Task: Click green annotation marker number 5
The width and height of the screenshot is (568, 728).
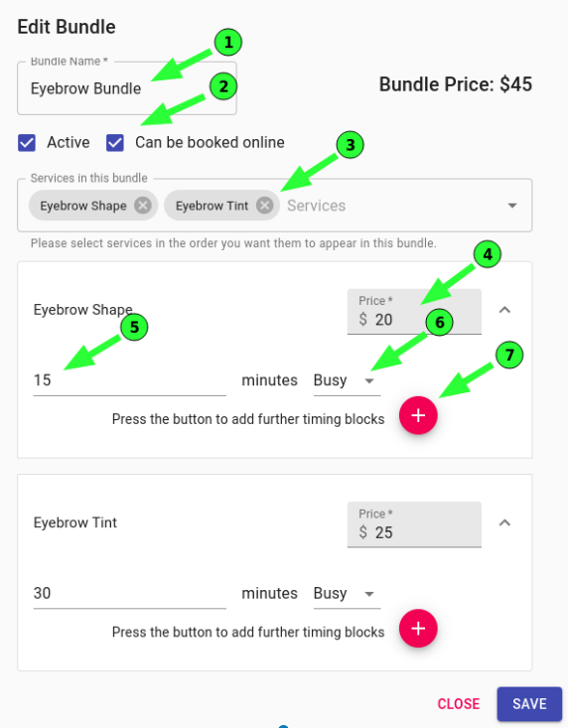Action: pyautogui.click(x=134, y=327)
